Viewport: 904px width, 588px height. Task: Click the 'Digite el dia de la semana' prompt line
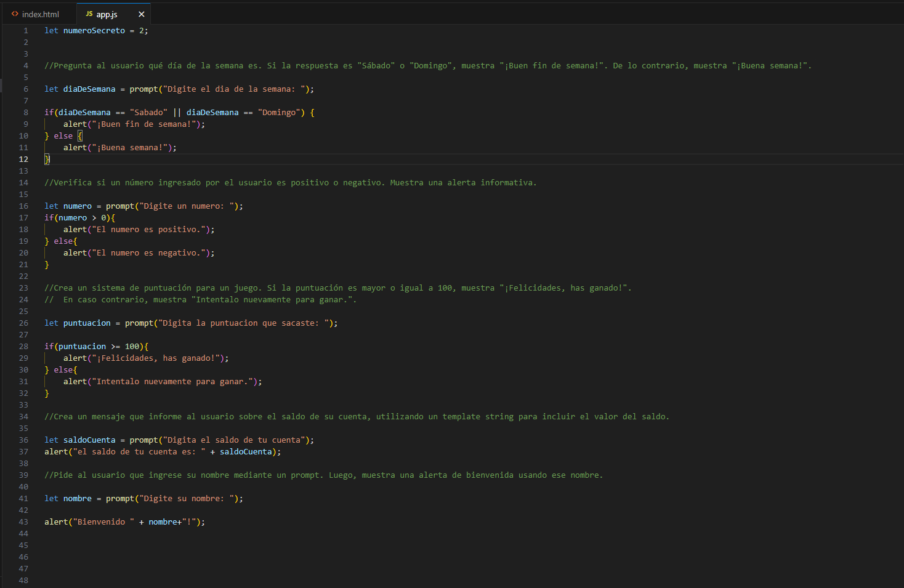pyautogui.click(x=179, y=89)
